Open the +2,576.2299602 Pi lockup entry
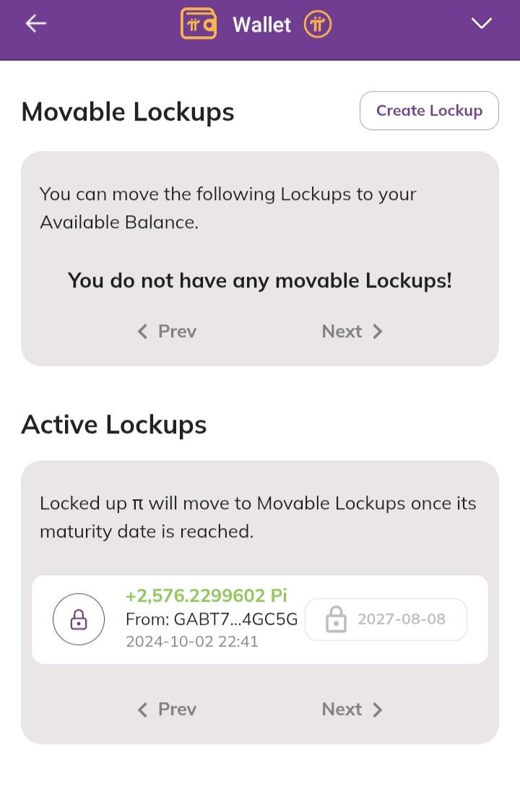 coord(206,596)
